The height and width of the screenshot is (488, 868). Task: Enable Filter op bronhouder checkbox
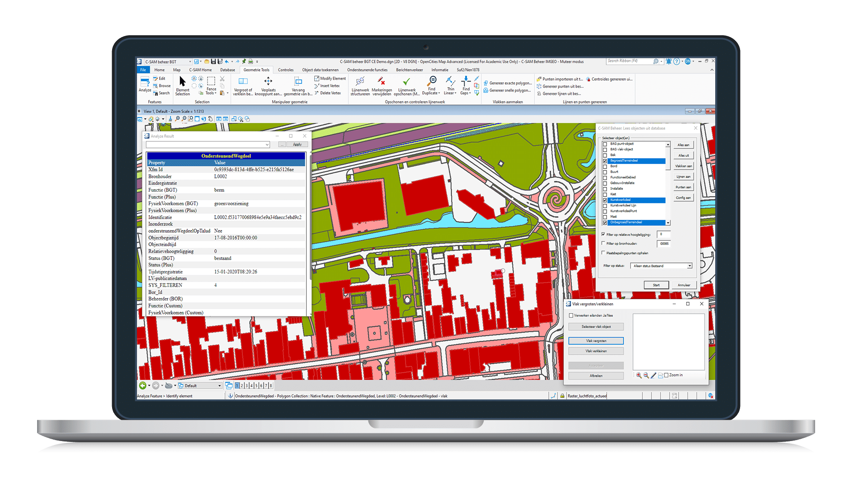click(x=603, y=244)
